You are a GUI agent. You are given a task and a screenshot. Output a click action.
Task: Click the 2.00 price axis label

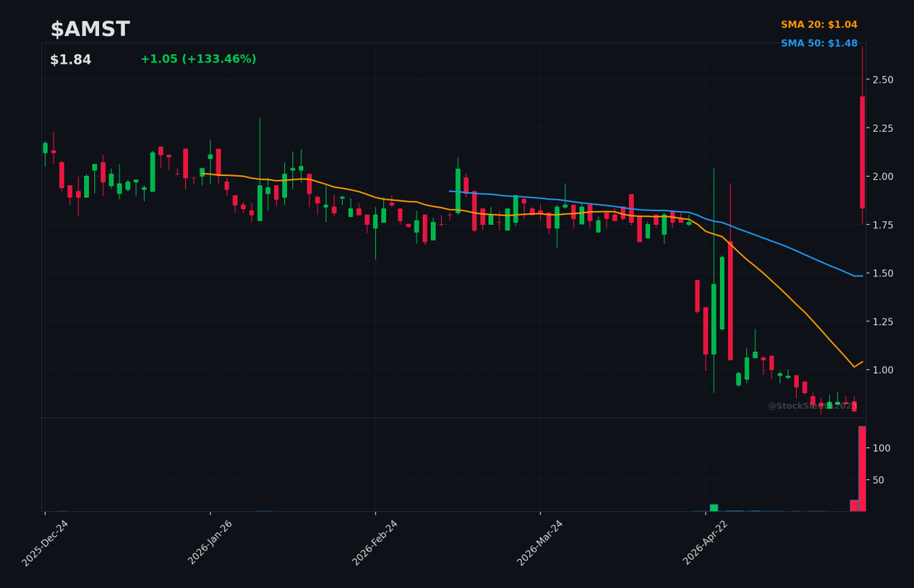[x=883, y=177]
